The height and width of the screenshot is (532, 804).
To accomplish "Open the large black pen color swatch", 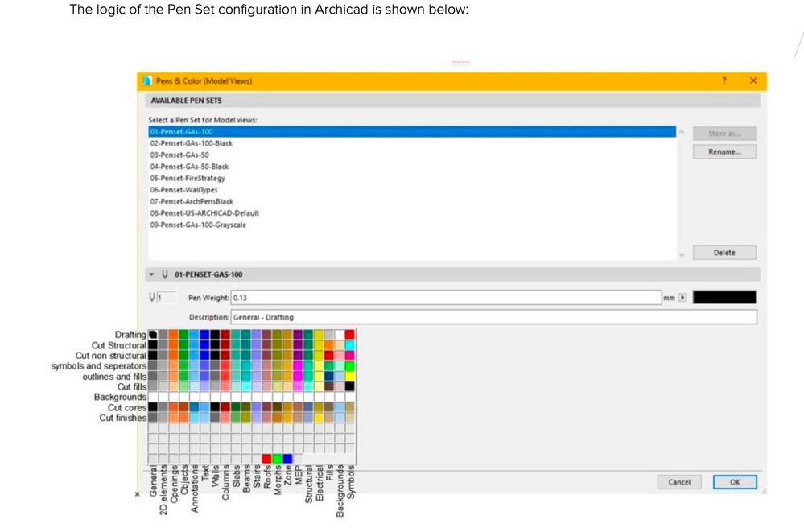I will [x=724, y=297].
